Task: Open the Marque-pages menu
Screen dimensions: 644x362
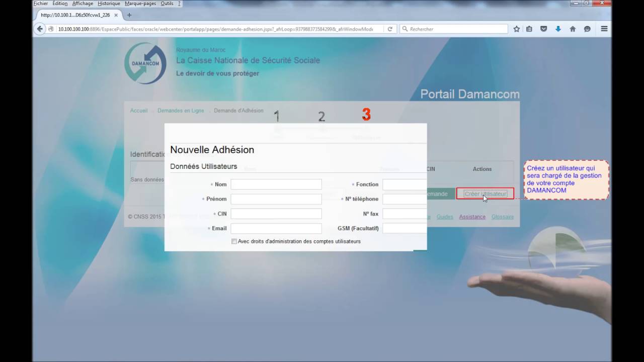Action: (x=141, y=4)
